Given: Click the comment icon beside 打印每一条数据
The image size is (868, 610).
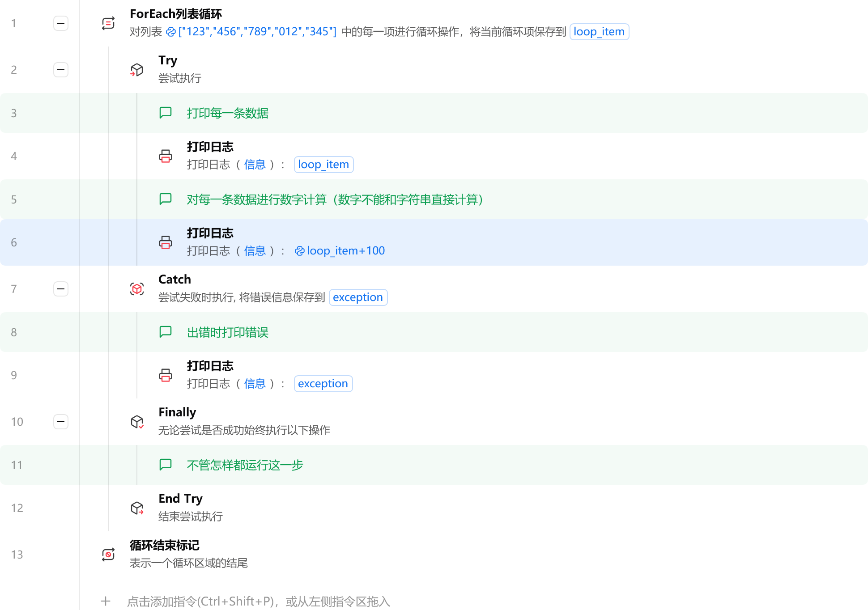Looking at the screenshot, I should [166, 113].
